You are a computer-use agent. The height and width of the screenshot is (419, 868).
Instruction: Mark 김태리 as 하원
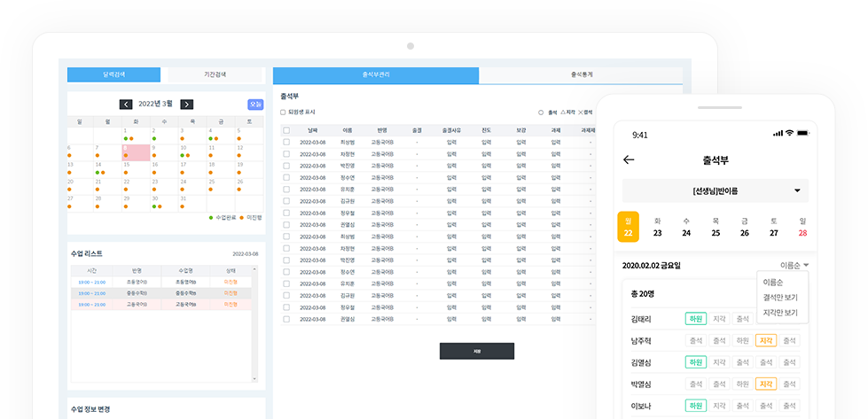point(695,318)
